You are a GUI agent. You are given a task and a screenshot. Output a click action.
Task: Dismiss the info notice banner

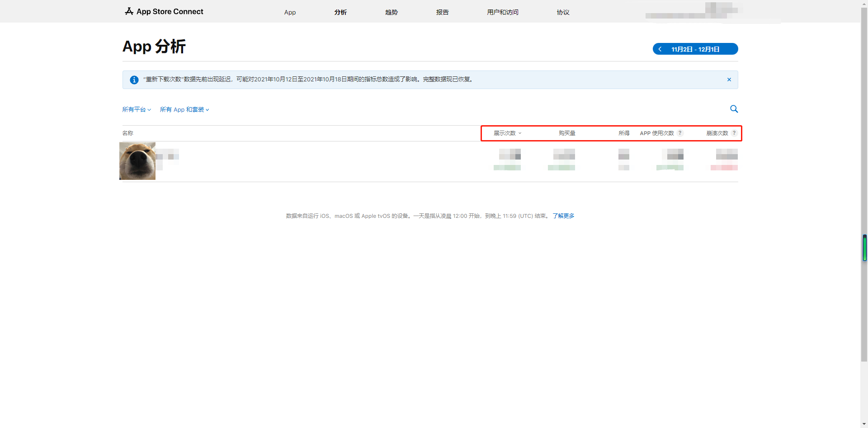[729, 80]
